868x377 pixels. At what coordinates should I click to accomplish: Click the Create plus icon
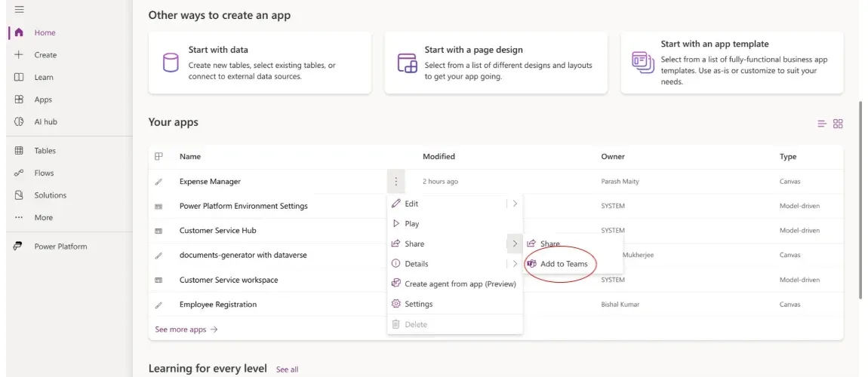click(19, 55)
